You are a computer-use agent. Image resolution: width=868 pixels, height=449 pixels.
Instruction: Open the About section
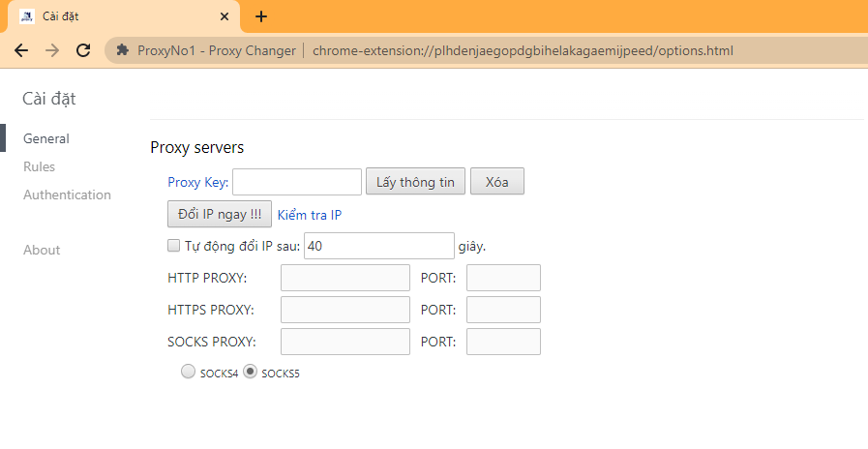tap(42, 250)
